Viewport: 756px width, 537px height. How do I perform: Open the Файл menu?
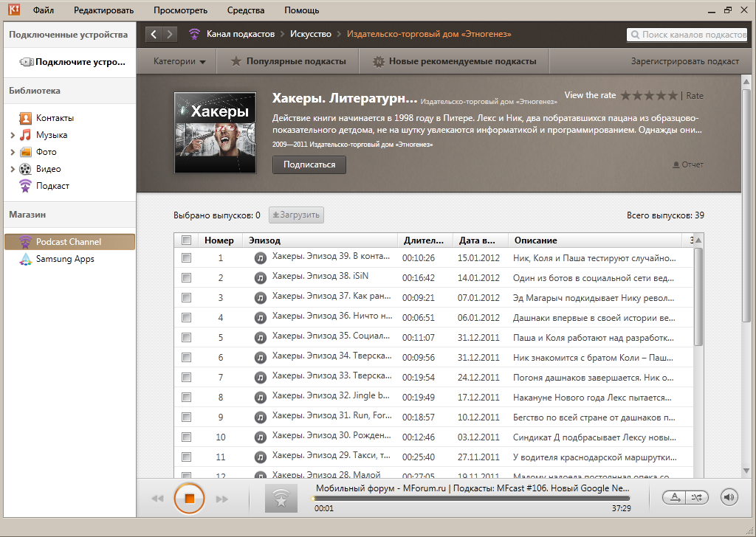coord(44,10)
